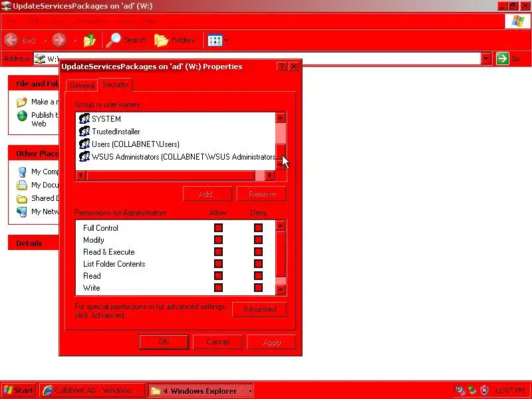Click the down arrow of the permissions list scrollbar
The height and width of the screenshot is (399, 532).
(x=281, y=290)
